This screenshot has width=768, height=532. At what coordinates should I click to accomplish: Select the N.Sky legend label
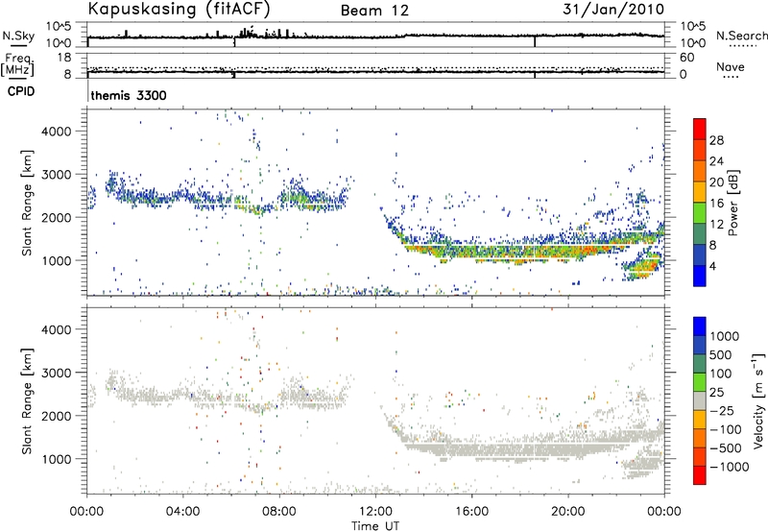18,36
